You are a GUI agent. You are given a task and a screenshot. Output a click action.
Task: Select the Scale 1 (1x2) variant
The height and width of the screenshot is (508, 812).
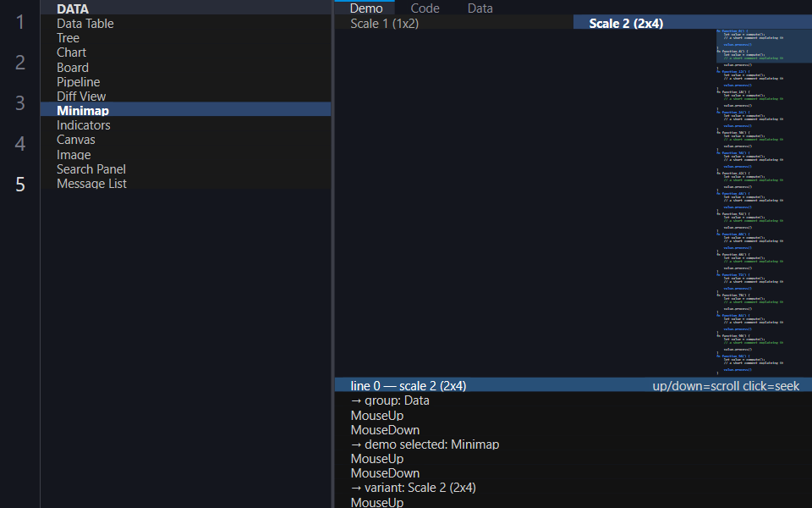tap(453, 24)
